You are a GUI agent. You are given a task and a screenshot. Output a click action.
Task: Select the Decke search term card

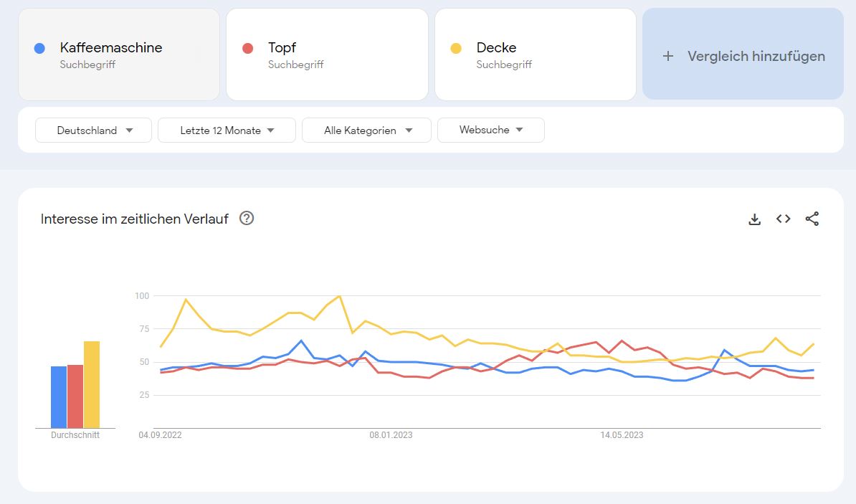535,54
